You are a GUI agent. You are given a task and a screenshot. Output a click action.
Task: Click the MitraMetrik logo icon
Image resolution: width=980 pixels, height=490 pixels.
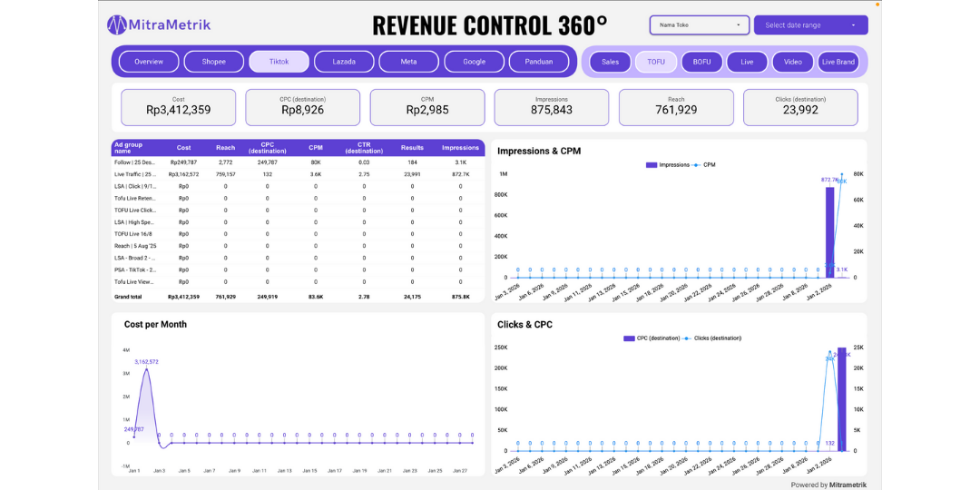click(x=118, y=24)
